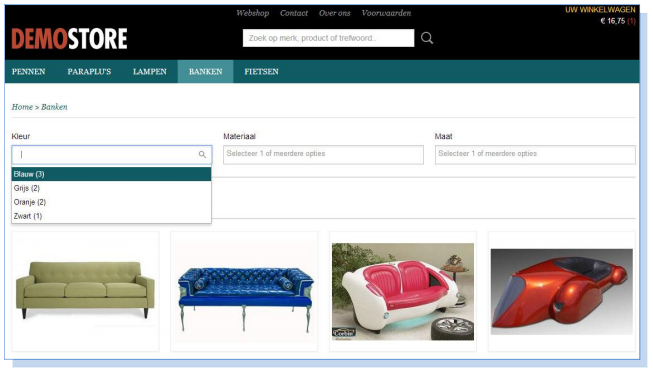Image resolution: width=653 pixels, height=373 pixels.
Task: Go to the PARAPLU'S category
Action: (89, 72)
